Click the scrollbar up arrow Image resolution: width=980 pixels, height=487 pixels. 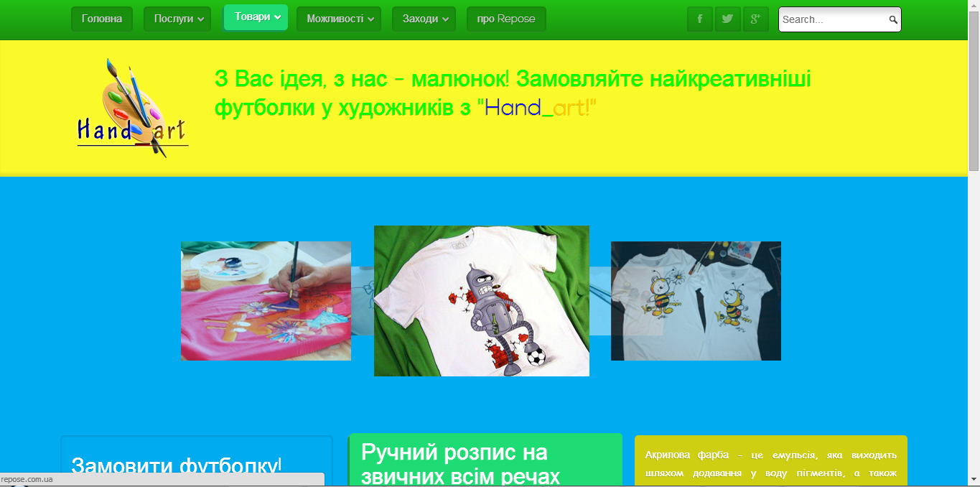click(974, 5)
